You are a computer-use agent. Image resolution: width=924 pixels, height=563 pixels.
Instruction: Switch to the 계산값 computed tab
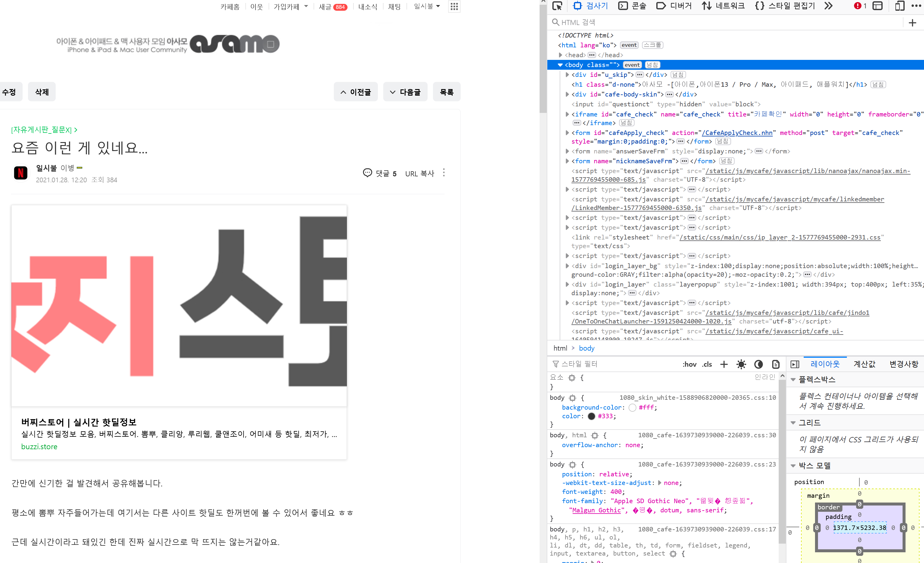[864, 364]
